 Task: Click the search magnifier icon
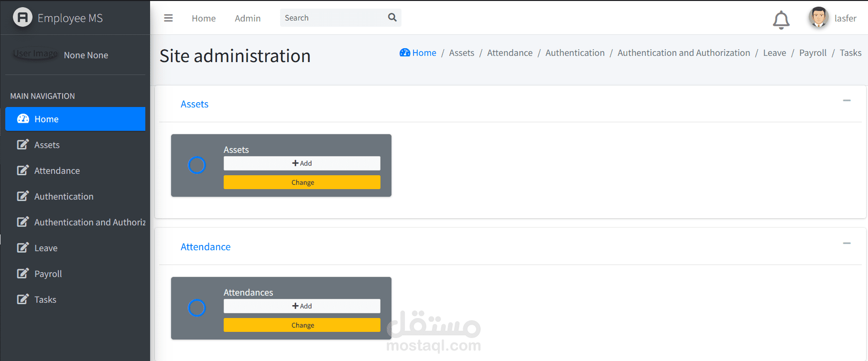point(392,18)
